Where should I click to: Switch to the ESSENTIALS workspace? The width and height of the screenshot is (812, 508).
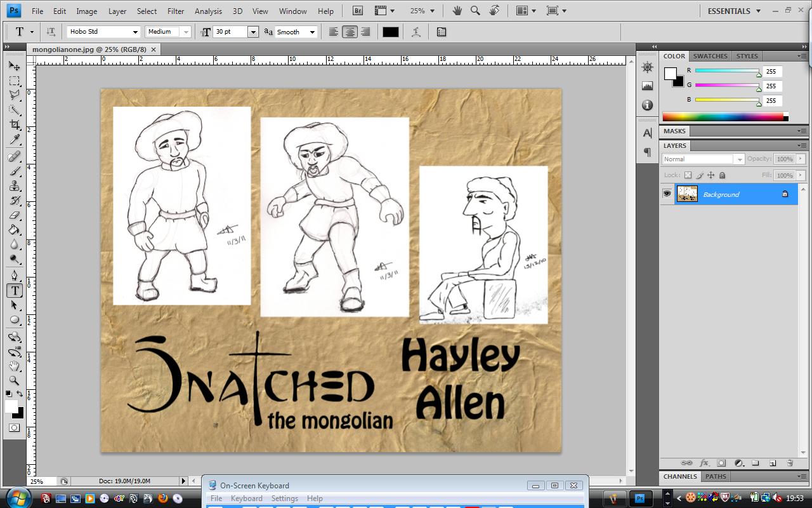[730, 11]
